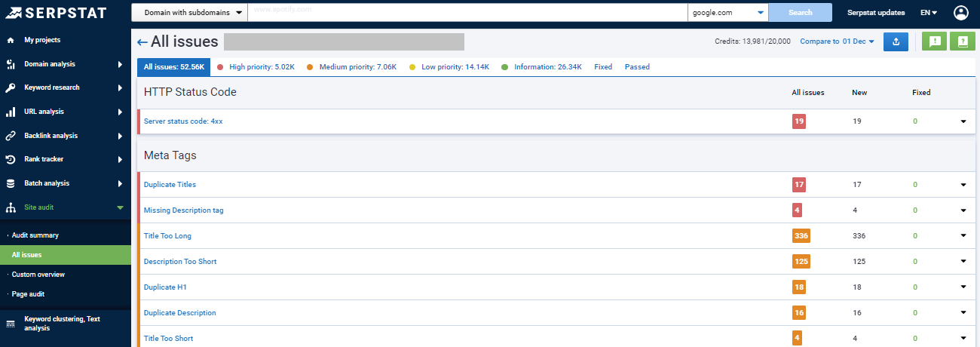Expand URL analysis submenu arrow
Viewport: 980px width, 347px height.
pyautogui.click(x=120, y=112)
